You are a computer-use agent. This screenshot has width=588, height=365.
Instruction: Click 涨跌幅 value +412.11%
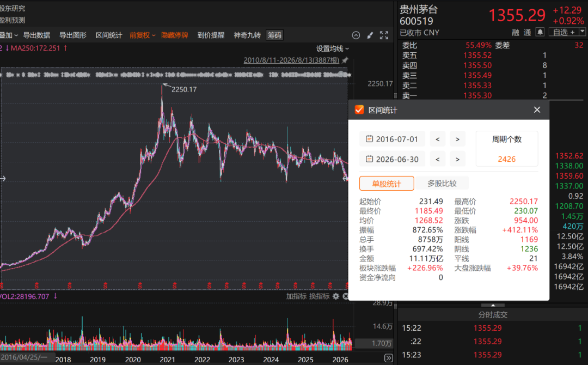point(520,230)
